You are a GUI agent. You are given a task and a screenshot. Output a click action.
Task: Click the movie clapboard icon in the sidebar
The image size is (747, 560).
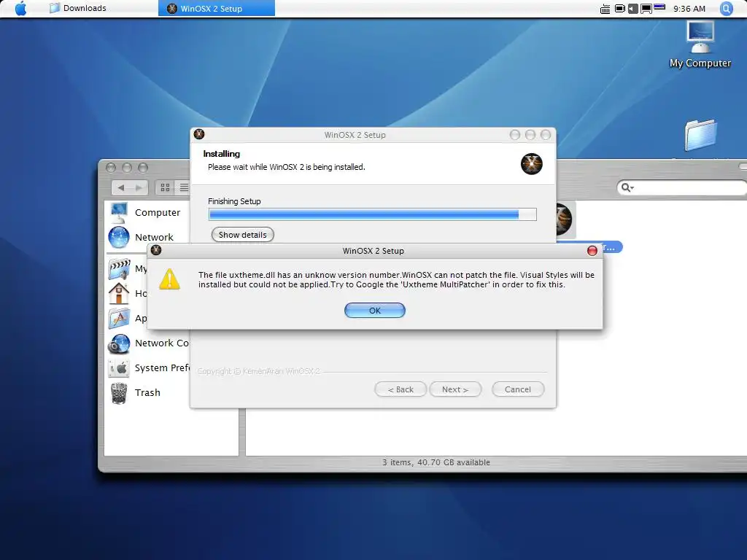119,268
